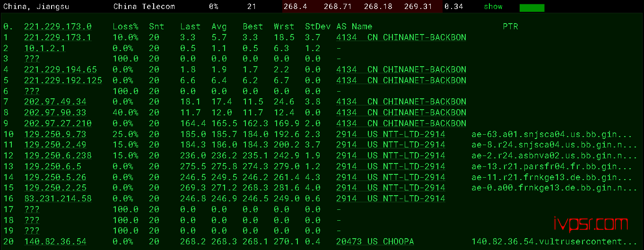Click the 268.4 value in top row
The width and height of the screenshot is (644, 250).
pos(296,7)
